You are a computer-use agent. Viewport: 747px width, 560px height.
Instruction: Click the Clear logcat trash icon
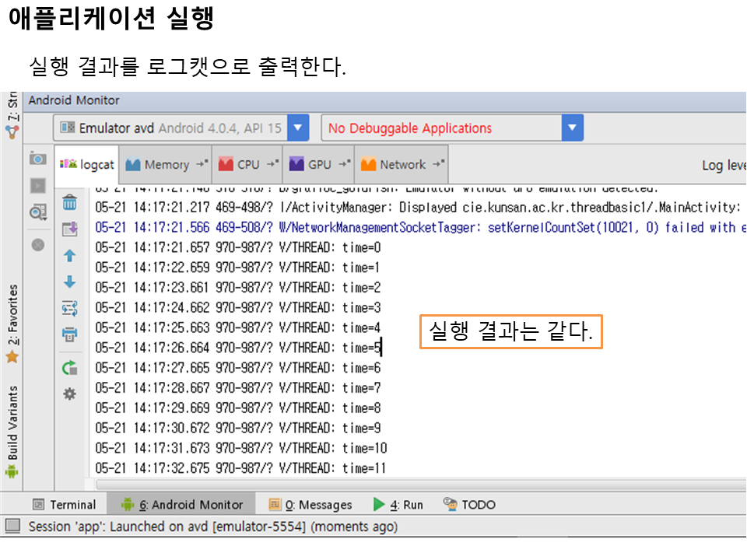(70, 203)
